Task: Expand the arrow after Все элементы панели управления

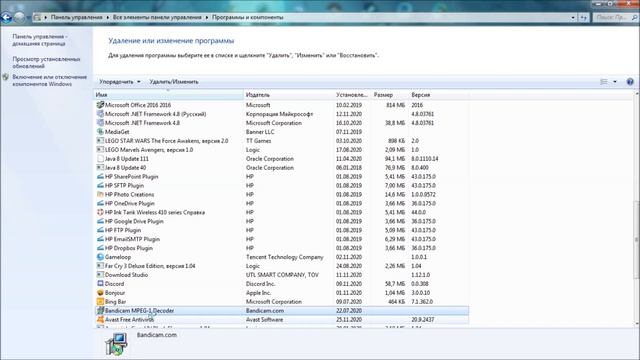Action: (207, 18)
